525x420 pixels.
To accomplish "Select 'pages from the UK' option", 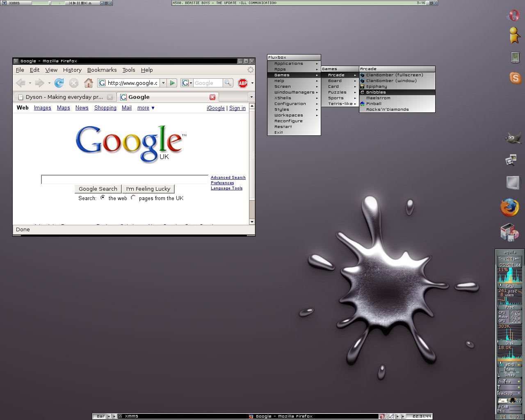I will [133, 198].
